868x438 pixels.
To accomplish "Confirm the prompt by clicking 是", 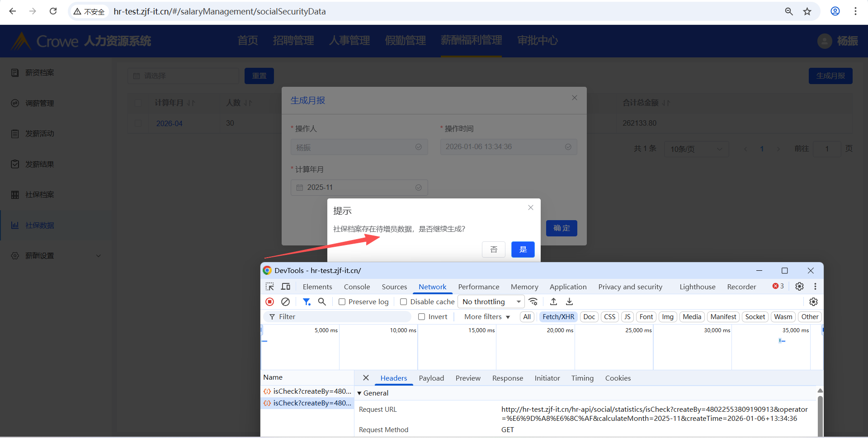I will [523, 250].
